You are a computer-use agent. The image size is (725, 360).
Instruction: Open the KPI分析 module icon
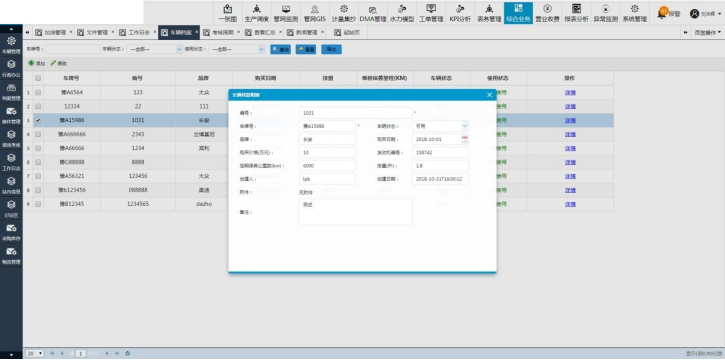tap(460, 13)
